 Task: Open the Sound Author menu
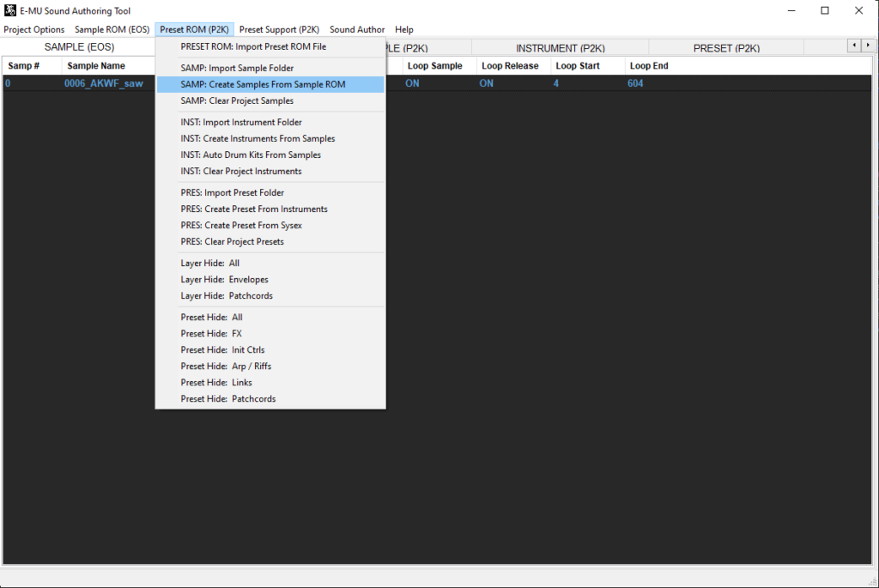357,30
